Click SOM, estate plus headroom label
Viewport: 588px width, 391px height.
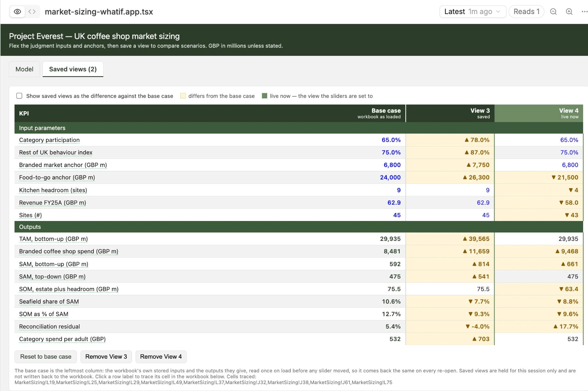(69, 289)
